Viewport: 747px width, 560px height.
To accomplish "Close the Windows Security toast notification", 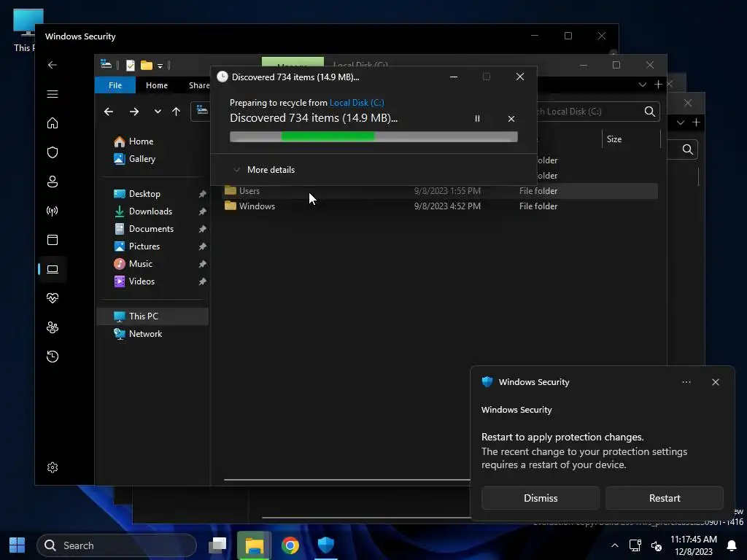I will pos(715,382).
